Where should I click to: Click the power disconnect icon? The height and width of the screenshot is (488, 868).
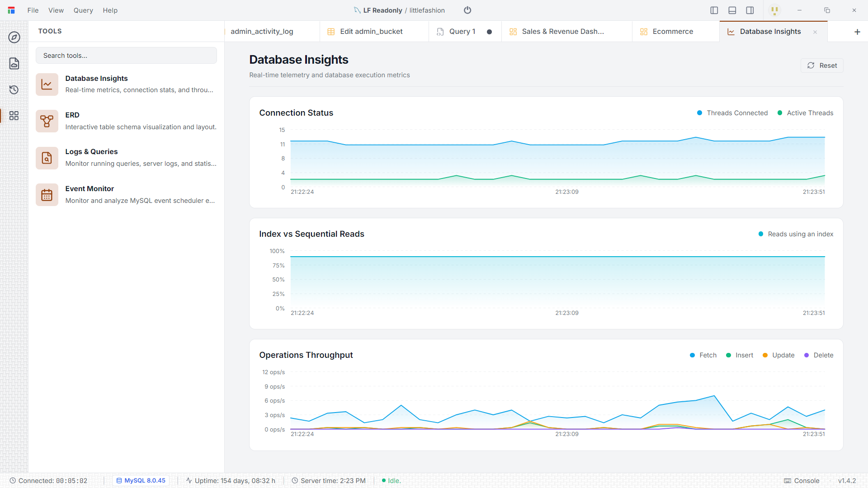pyautogui.click(x=467, y=10)
